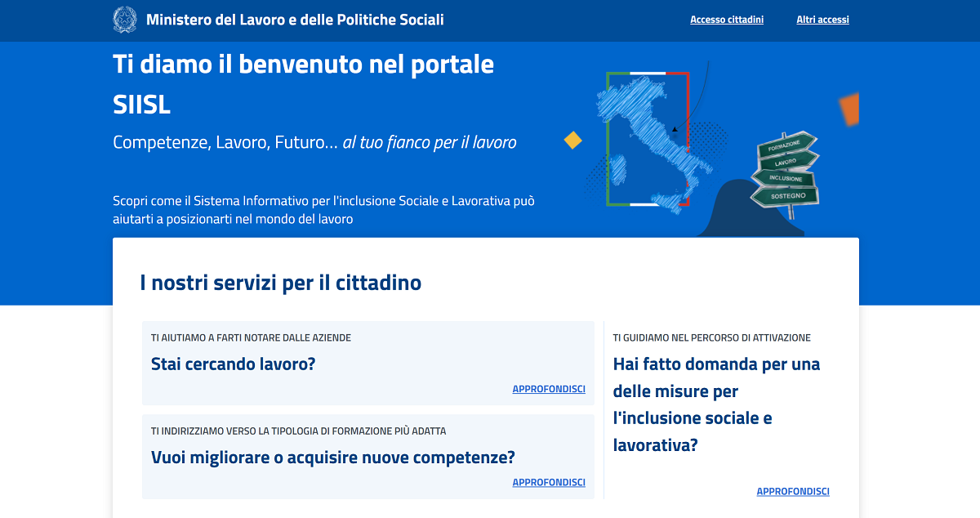The image size is (980, 518).
Task: Select the FORMAZIONE signpost in the illustration
Action: (786, 143)
